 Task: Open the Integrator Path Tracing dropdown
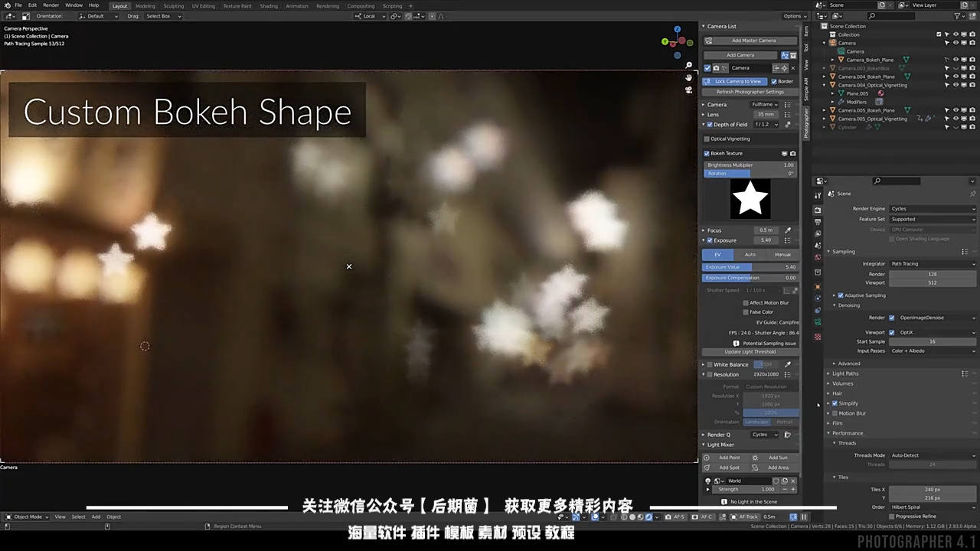[933, 264]
